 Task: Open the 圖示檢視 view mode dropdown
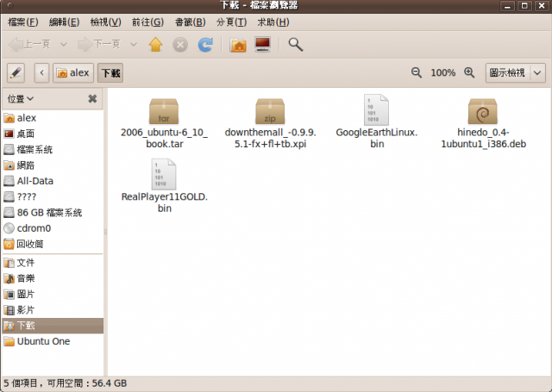[516, 72]
